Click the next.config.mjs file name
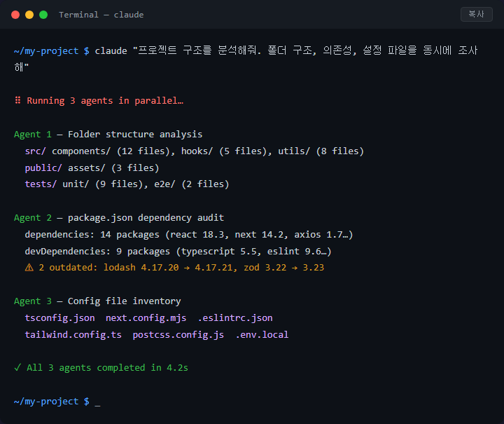 click(146, 318)
